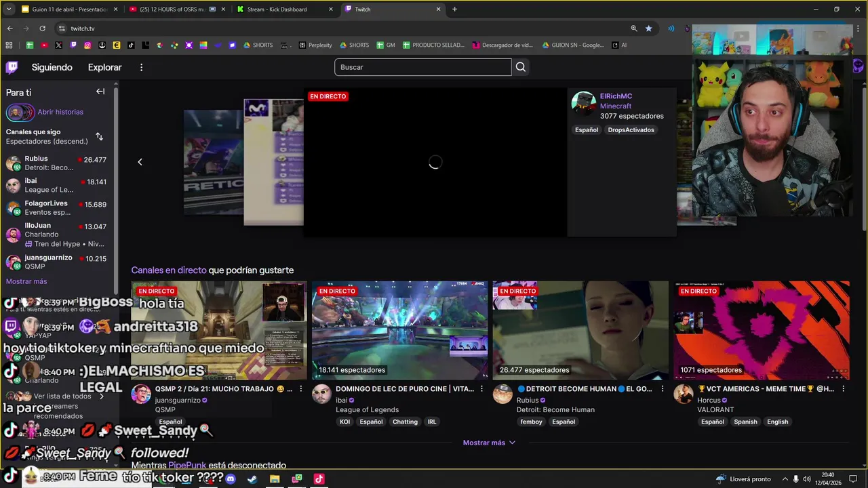Expand Mostrar más below live channels

pos(489,443)
